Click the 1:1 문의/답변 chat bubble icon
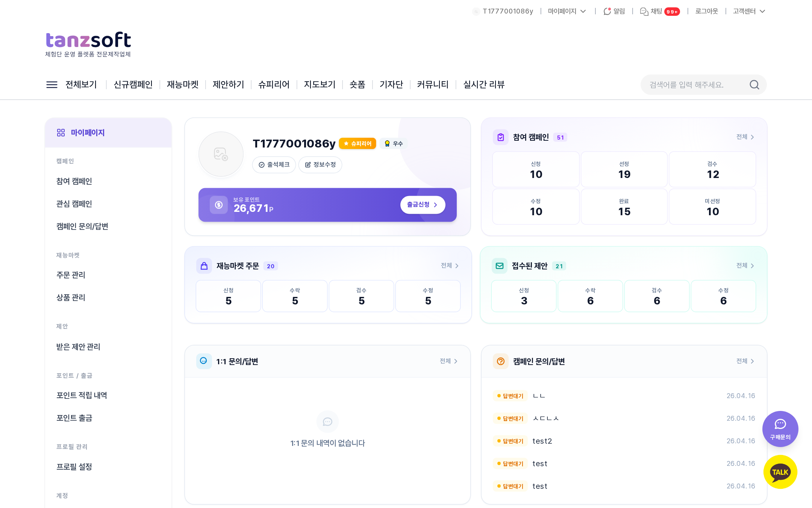This screenshot has width=812, height=508. 204,361
